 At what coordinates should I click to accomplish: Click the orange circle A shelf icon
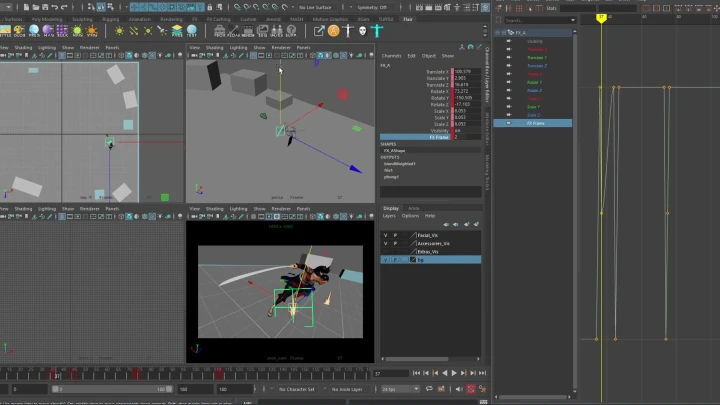pyautogui.click(x=334, y=31)
